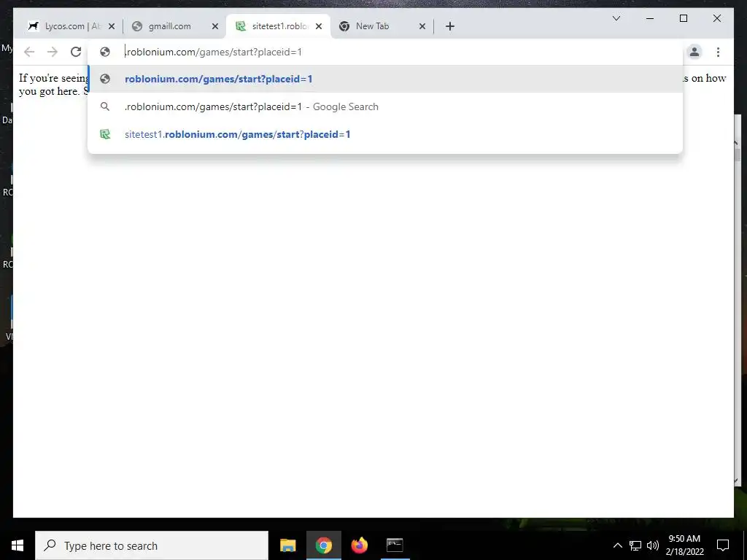Close the gmaill.com tab
The width and height of the screenshot is (747, 560).
[x=215, y=26]
